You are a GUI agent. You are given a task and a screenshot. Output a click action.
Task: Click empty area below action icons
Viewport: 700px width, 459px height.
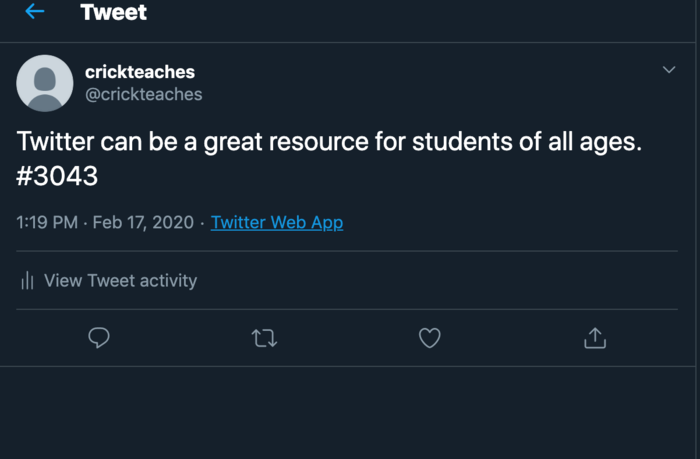click(350, 410)
